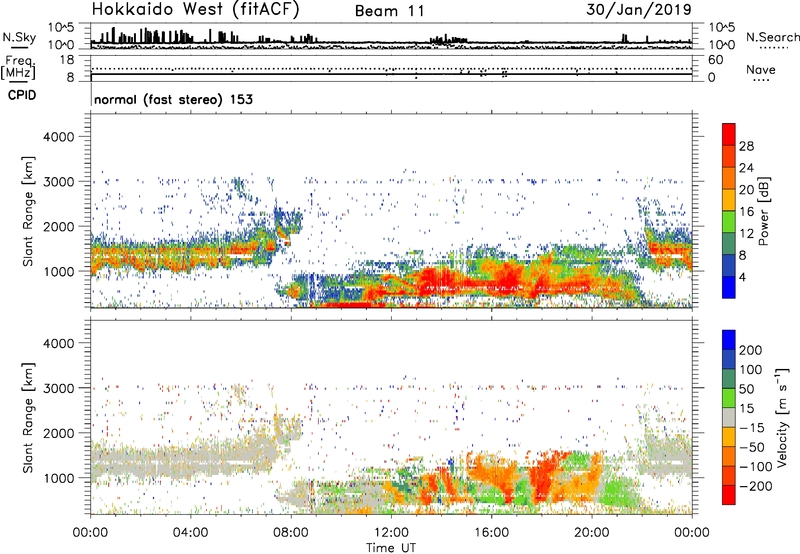
Task: Click the '4000' tick in the velocity panel
Action: 59,343
